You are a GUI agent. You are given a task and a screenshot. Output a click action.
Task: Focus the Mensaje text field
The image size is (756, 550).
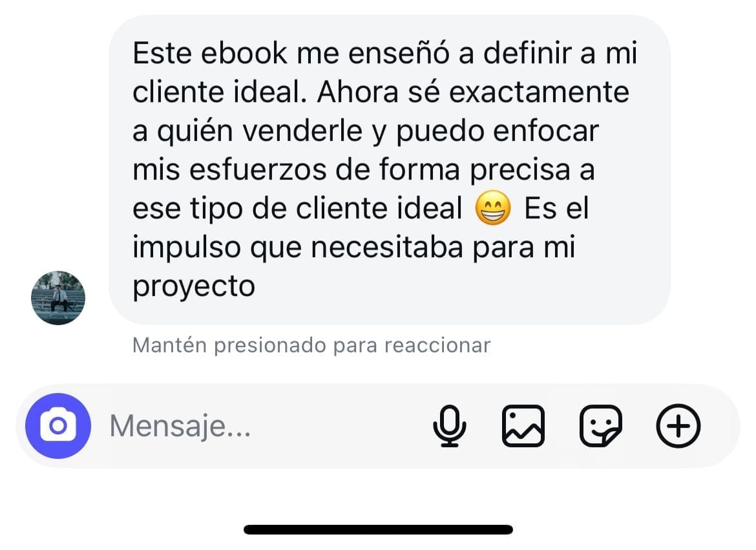(x=260, y=426)
